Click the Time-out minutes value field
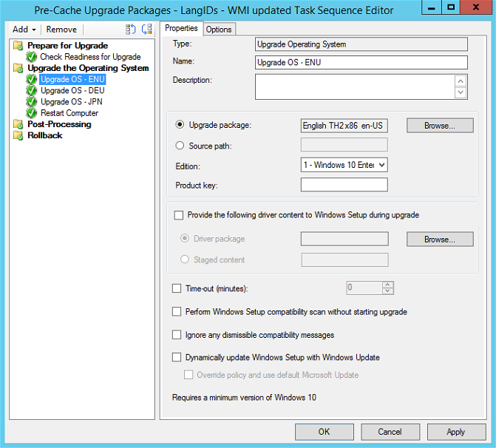Screen dimensions: 496x448 click(364, 288)
